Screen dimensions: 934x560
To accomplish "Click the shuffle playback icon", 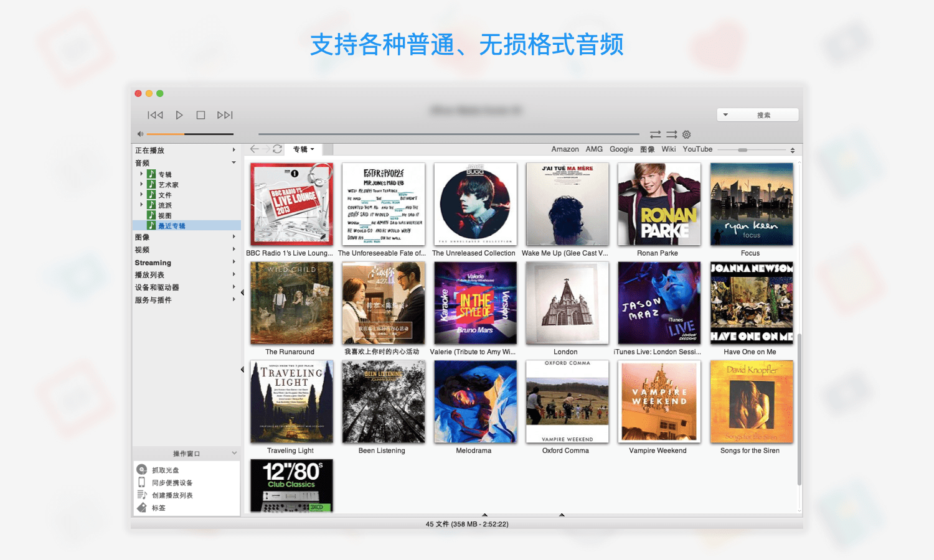I will [x=655, y=134].
